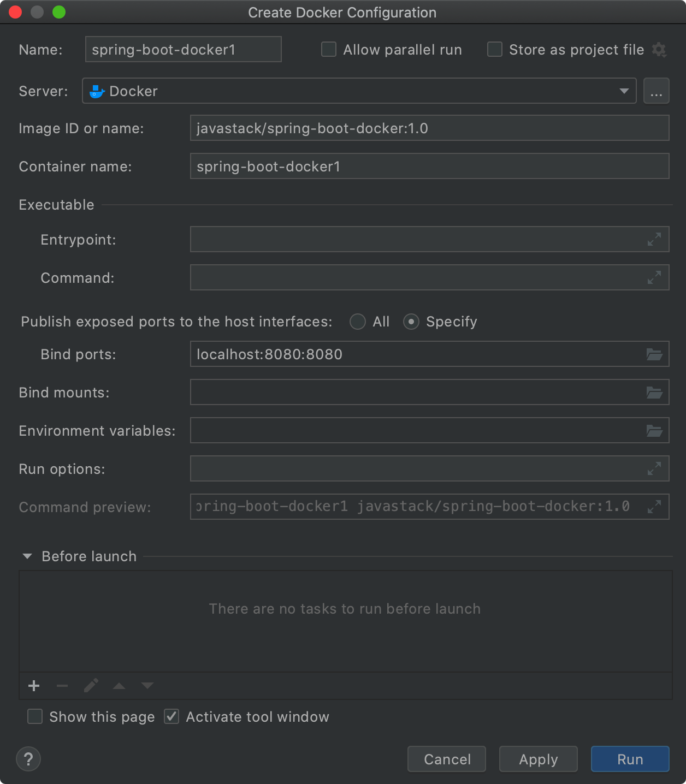
Task: Enable Store as project file checkbox
Action: point(495,50)
